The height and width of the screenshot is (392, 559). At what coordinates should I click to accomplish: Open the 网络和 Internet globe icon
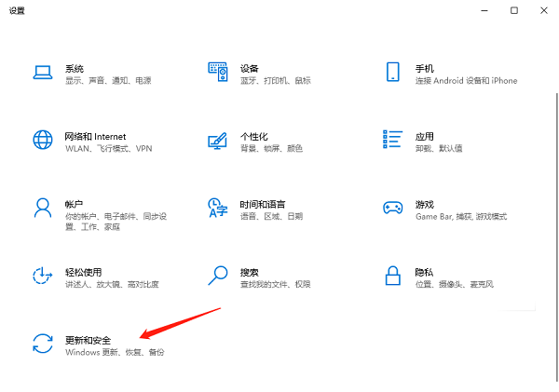(43, 140)
